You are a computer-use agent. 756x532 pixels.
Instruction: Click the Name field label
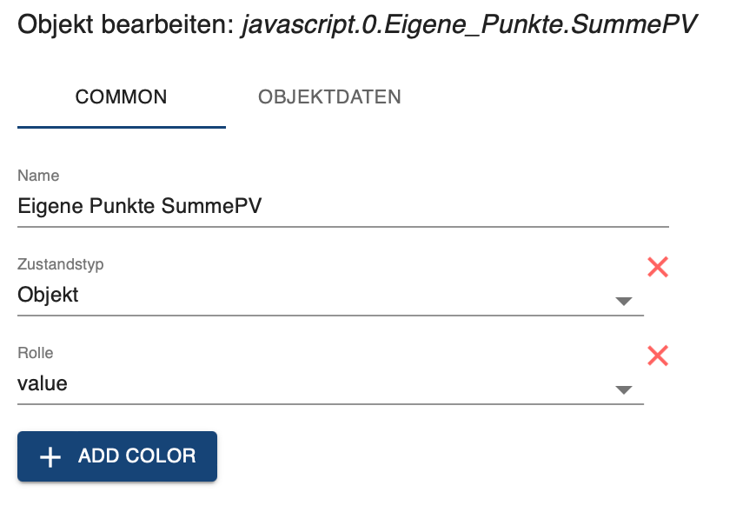point(38,176)
